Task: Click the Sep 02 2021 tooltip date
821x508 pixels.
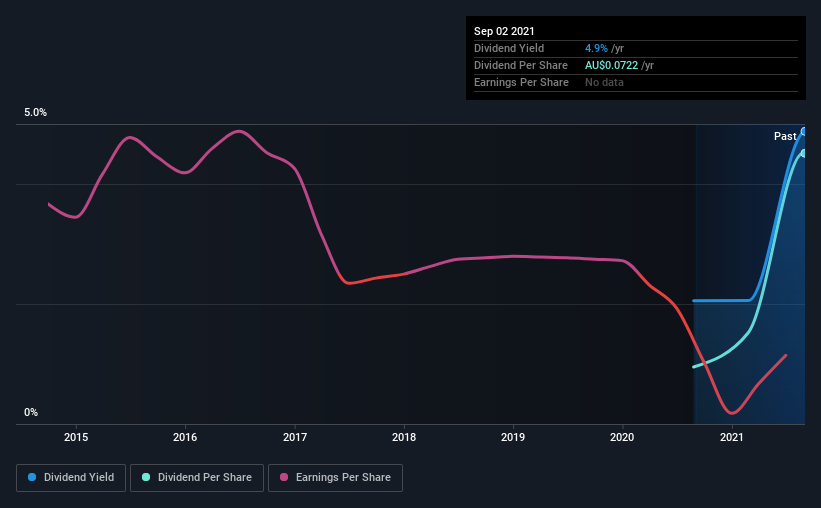Action: coord(504,31)
